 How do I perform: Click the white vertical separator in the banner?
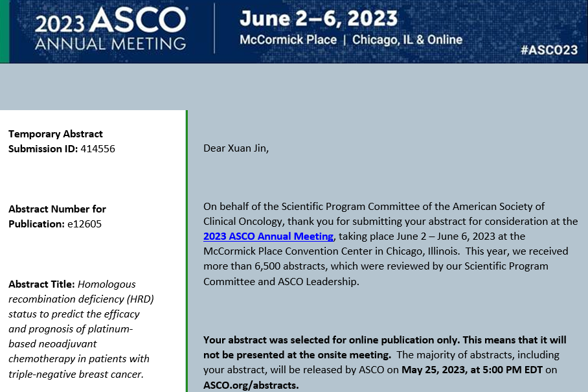215,30
